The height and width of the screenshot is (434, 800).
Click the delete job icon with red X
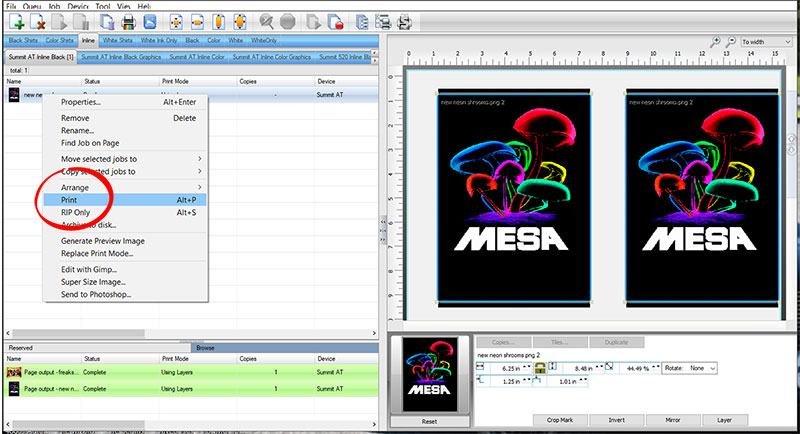point(38,22)
